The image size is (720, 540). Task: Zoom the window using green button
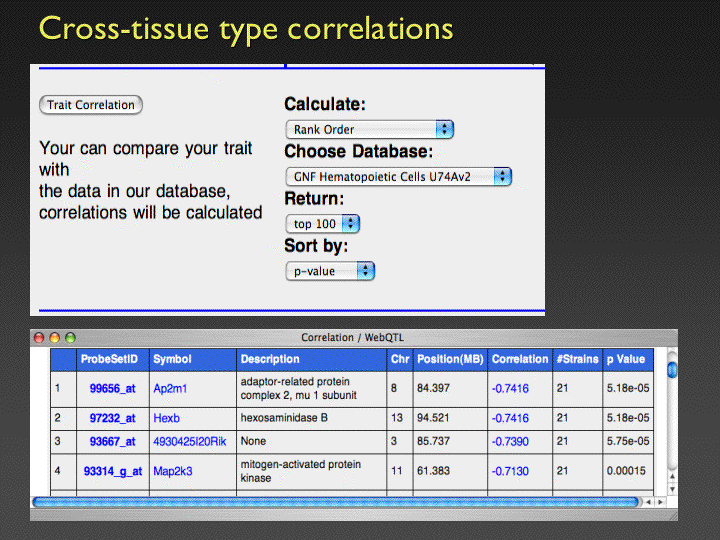pos(70,338)
